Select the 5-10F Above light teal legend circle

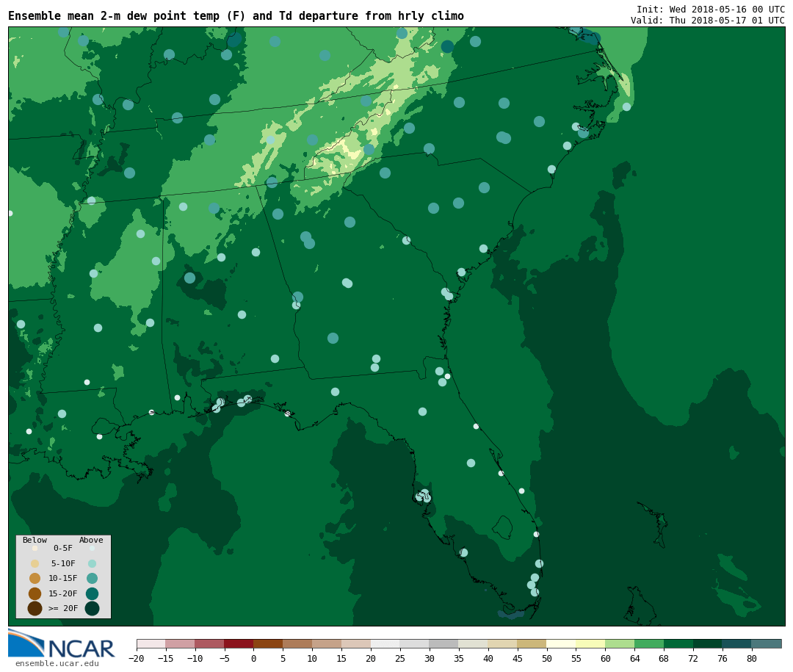pyautogui.click(x=92, y=563)
